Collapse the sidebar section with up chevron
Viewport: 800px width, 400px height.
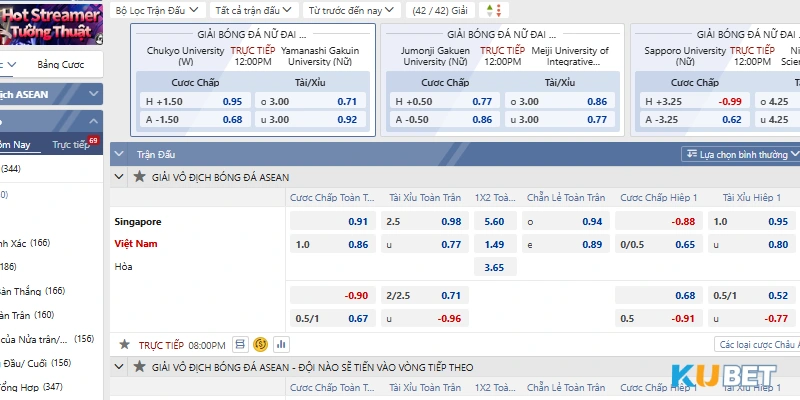[93, 121]
